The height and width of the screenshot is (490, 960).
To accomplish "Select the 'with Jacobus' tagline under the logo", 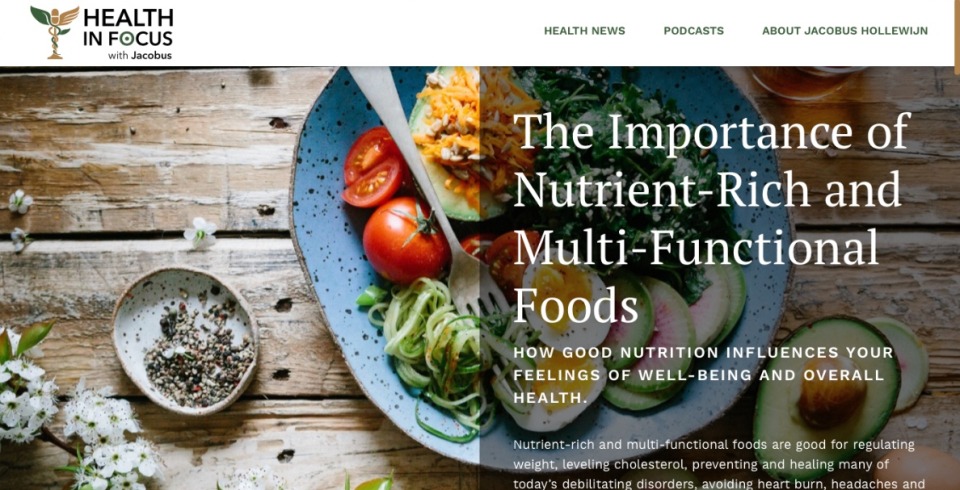I will click(140, 55).
